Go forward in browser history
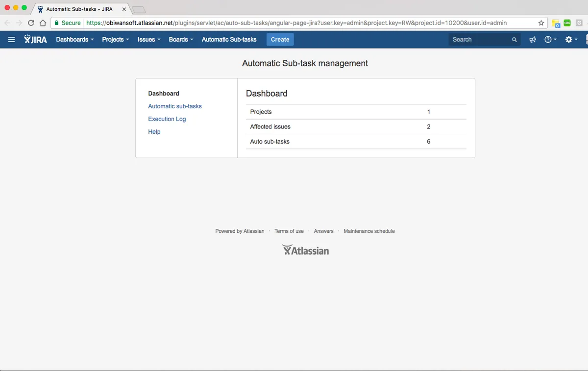The height and width of the screenshot is (371, 588). (19, 23)
